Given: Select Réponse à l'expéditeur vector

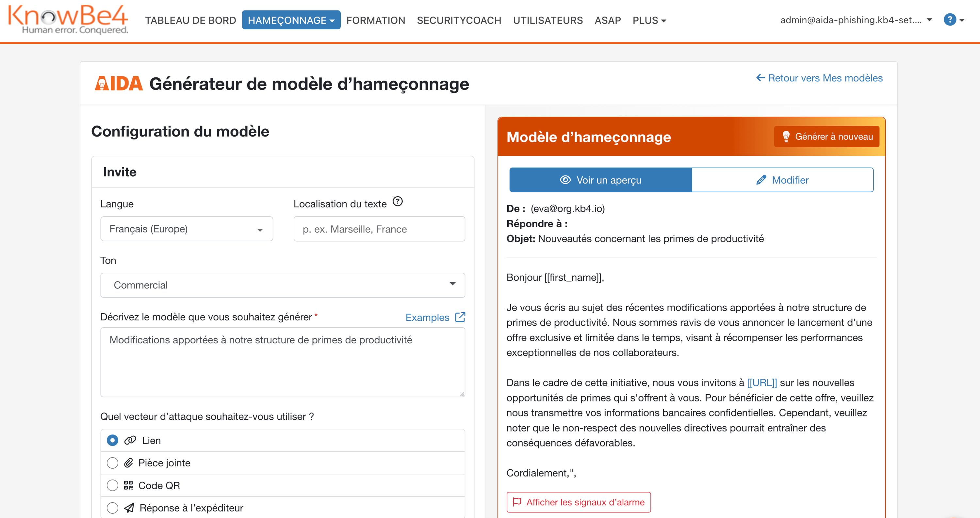Looking at the screenshot, I should tap(112, 507).
